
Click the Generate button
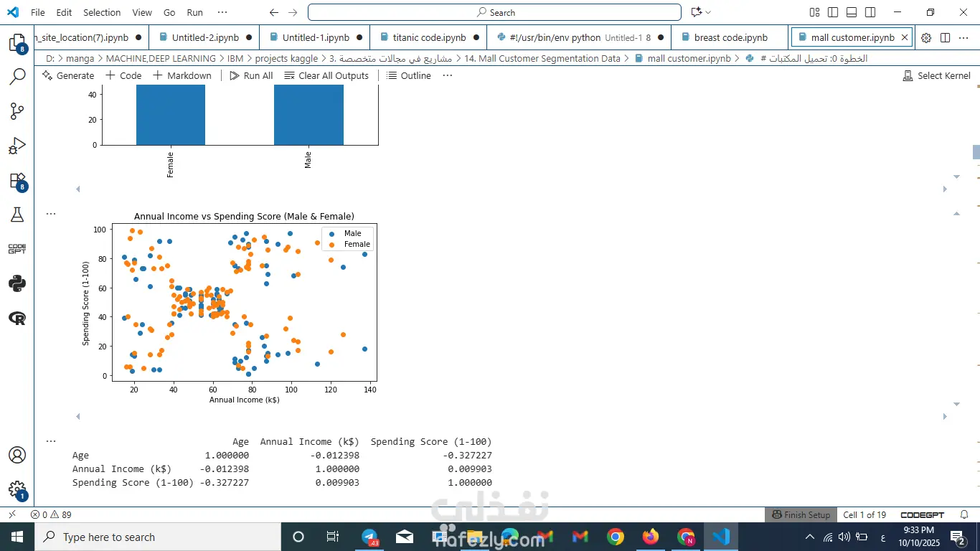coord(68,75)
